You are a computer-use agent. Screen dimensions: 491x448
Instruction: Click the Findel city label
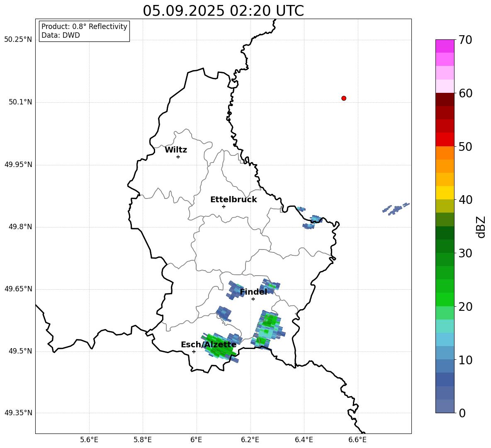pyautogui.click(x=253, y=292)
